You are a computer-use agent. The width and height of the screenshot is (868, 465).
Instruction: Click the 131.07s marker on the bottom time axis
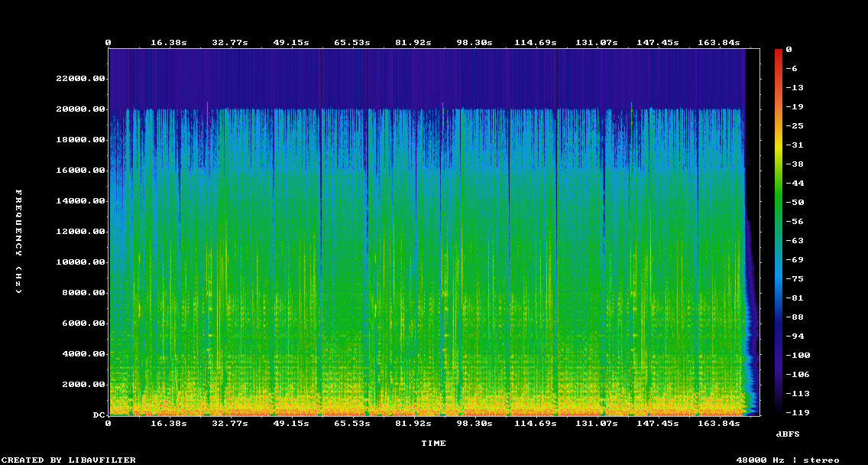[597, 423]
